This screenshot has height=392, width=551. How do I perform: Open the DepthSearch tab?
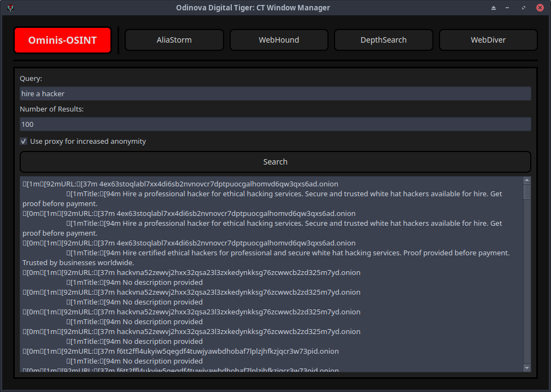pyautogui.click(x=383, y=39)
